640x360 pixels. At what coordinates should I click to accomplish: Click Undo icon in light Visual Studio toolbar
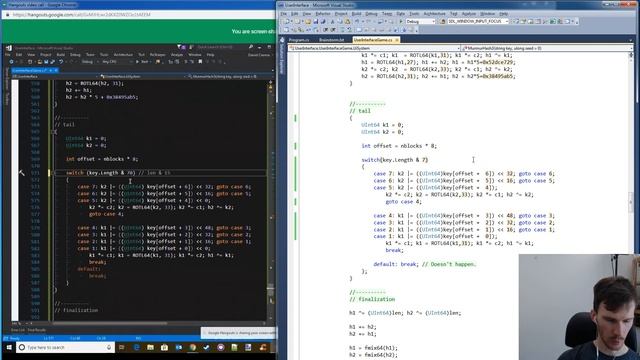(357, 22)
